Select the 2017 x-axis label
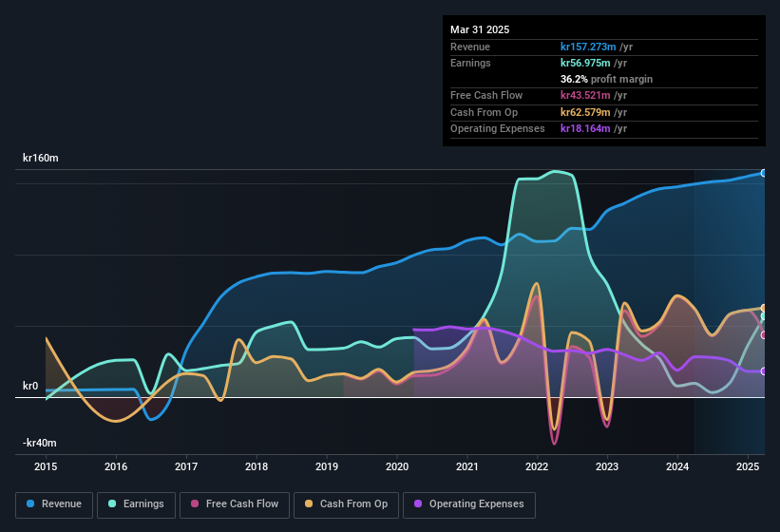Screen dimensions: 780x532 pyautogui.click(x=186, y=466)
